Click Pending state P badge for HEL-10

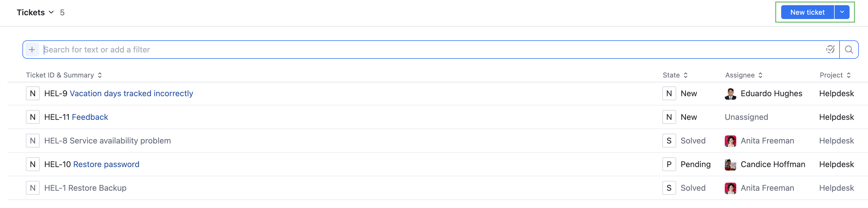click(669, 164)
